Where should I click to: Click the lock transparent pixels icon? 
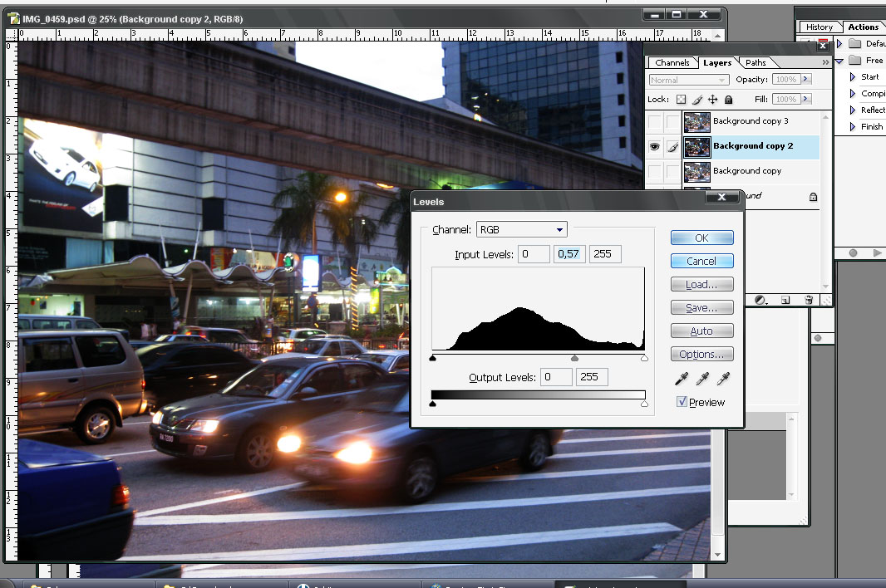point(681,100)
